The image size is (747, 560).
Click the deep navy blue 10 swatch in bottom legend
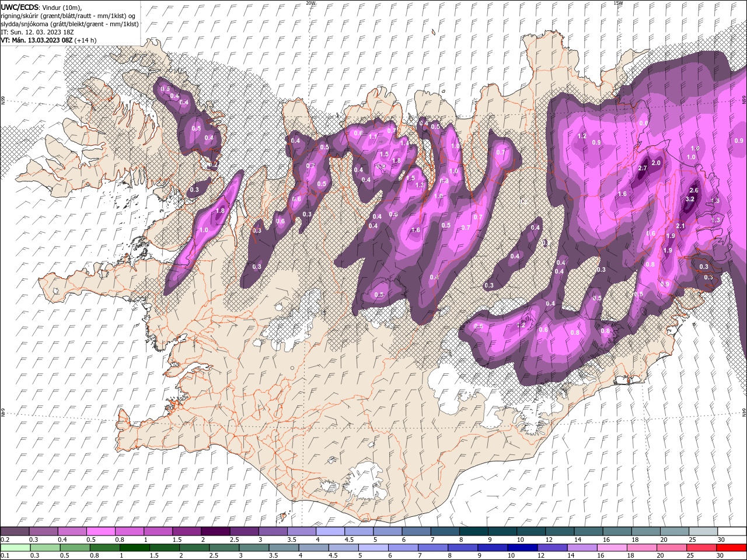tap(522, 548)
